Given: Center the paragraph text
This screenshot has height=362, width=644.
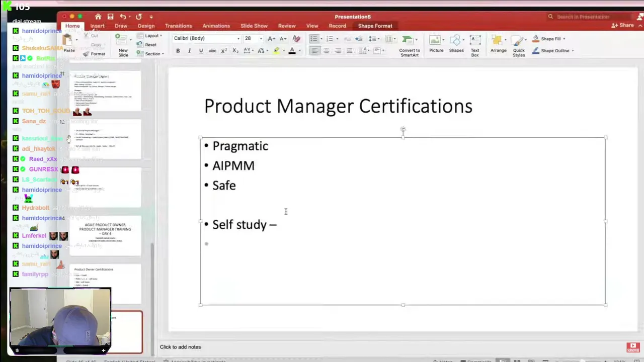Looking at the screenshot, I should 326,51.
